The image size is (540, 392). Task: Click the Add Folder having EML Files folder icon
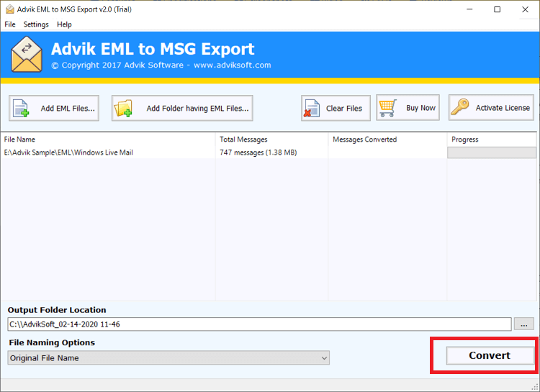[123, 109]
